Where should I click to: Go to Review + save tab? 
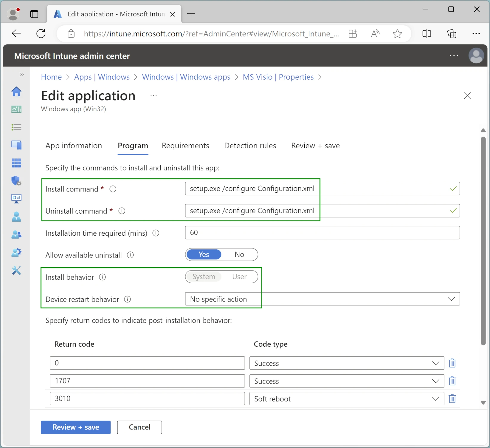tap(315, 146)
